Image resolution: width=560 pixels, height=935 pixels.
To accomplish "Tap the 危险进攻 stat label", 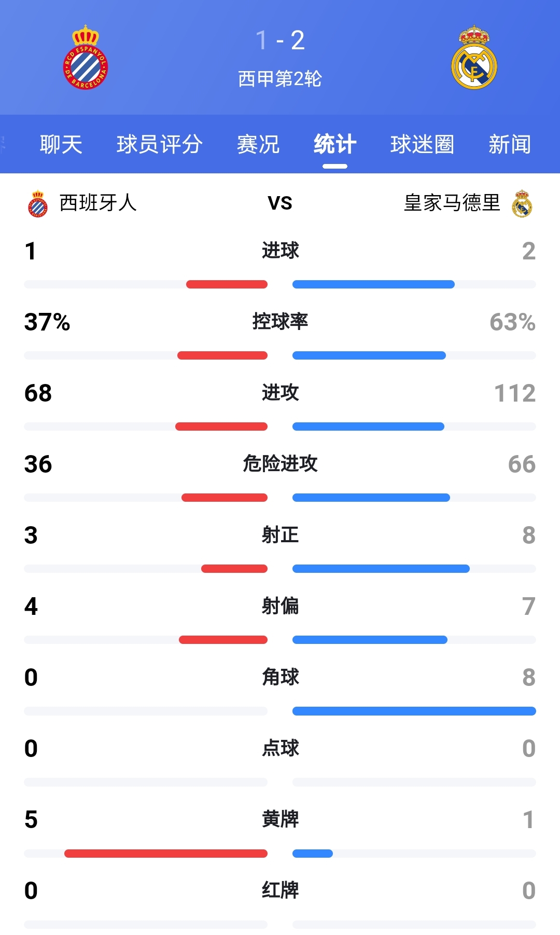I will (280, 463).
